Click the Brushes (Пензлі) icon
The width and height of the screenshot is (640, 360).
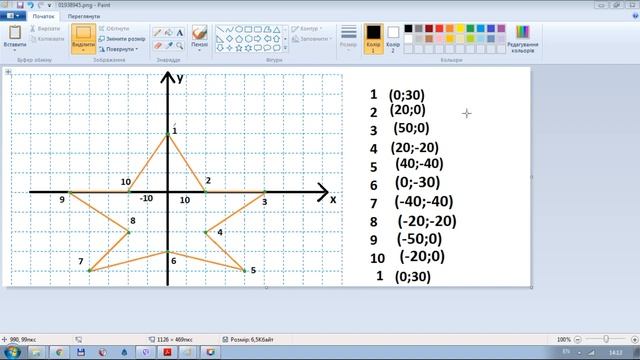200,33
